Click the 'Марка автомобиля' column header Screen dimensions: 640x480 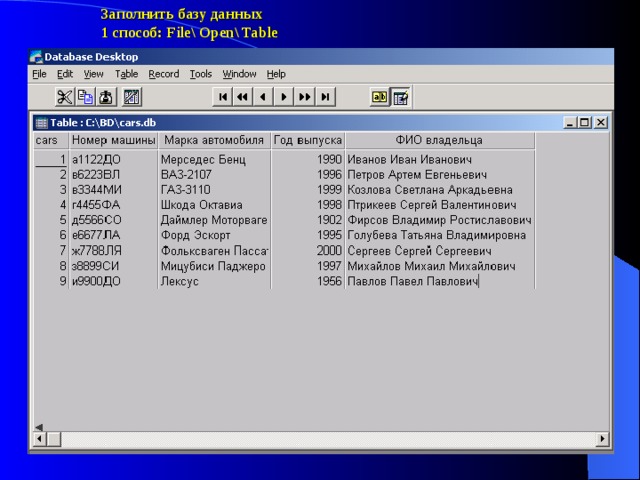pyautogui.click(x=214, y=140)
